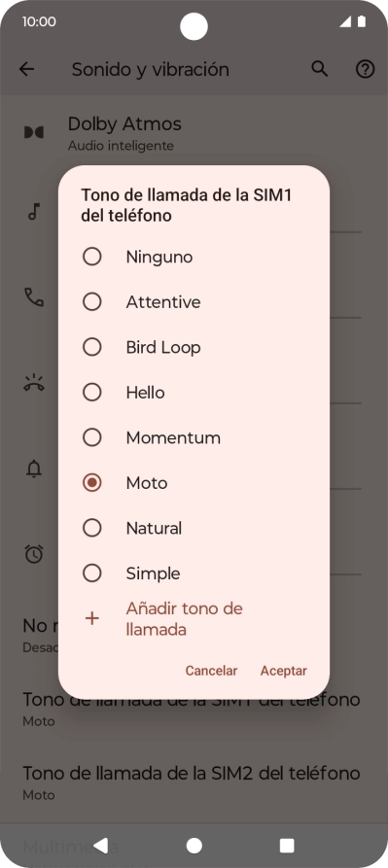
Task: Pick the Momentum ringtone
Action: pos(194,437)
